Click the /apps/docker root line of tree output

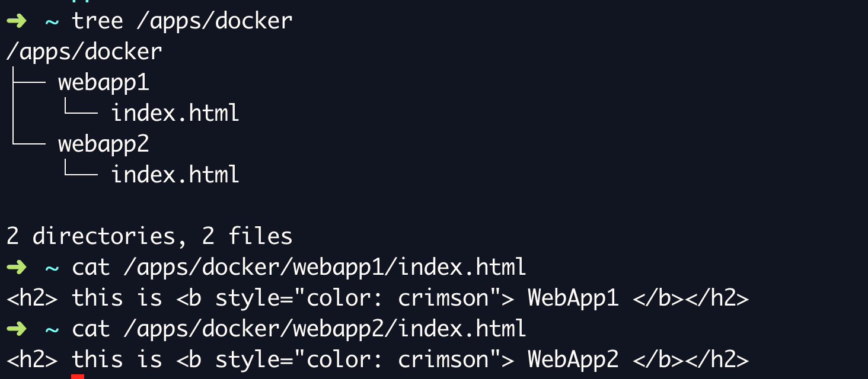point(84,52)
